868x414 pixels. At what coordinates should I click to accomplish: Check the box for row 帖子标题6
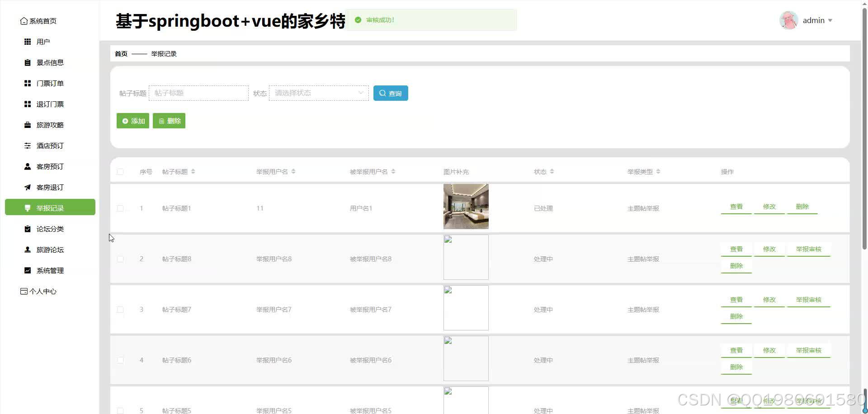click(120, 360)
